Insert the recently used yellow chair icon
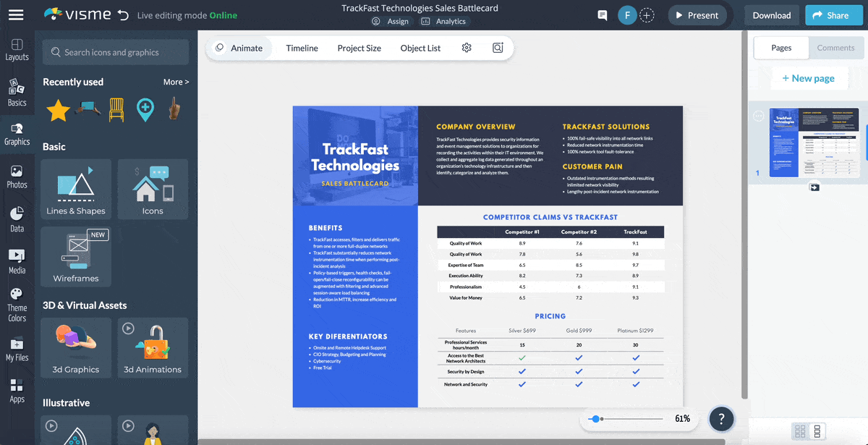 tap(116, 109)
